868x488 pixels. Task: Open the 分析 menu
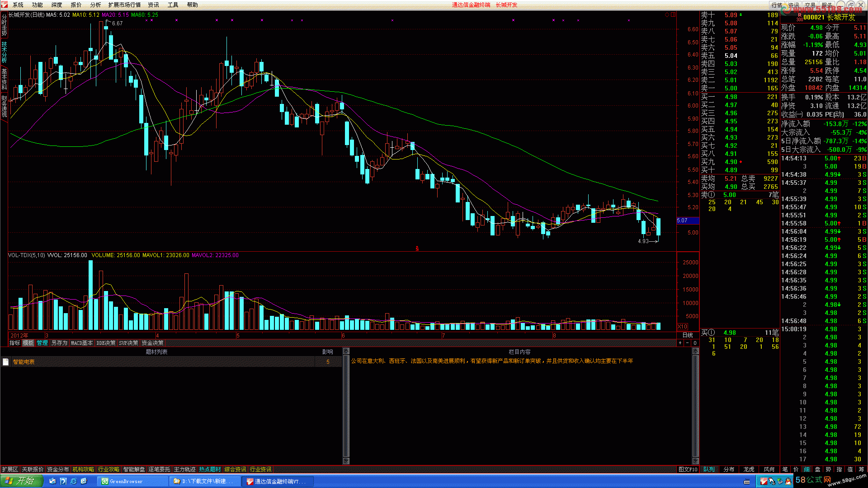[x=95, y=5]
